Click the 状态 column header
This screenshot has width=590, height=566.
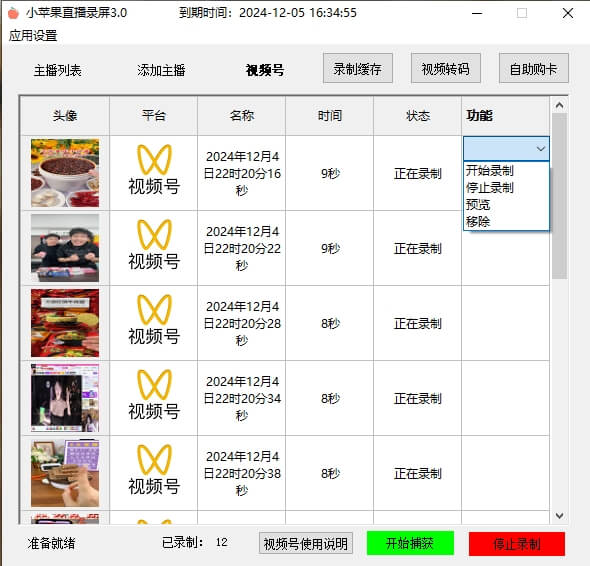tap(418, 116)
